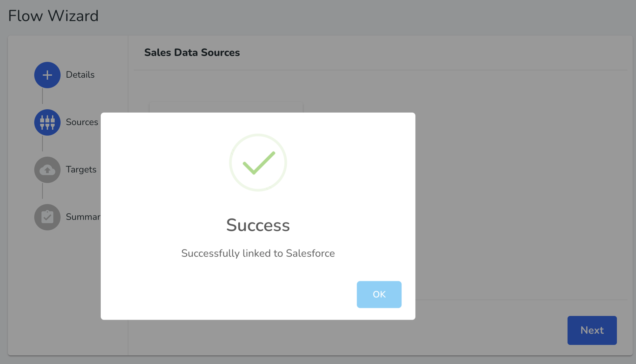Click the Sales Data Sources heading

(x=192, y=53)
